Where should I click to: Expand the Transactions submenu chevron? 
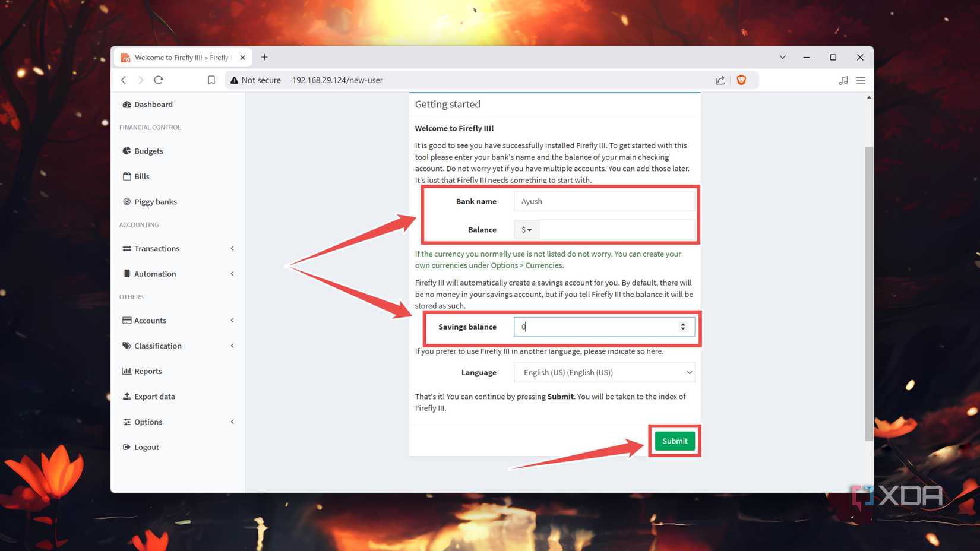click(232, 248)
